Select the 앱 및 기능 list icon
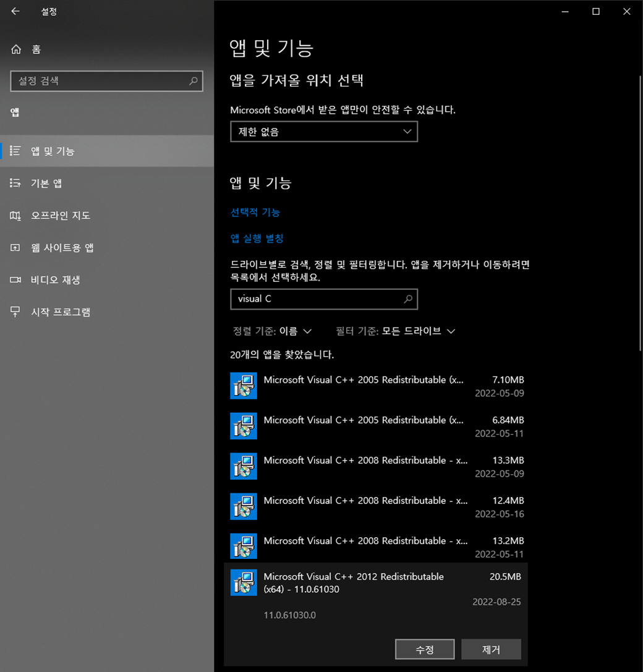The height and width of the screenshot is (672, 643). click(15, 151)
